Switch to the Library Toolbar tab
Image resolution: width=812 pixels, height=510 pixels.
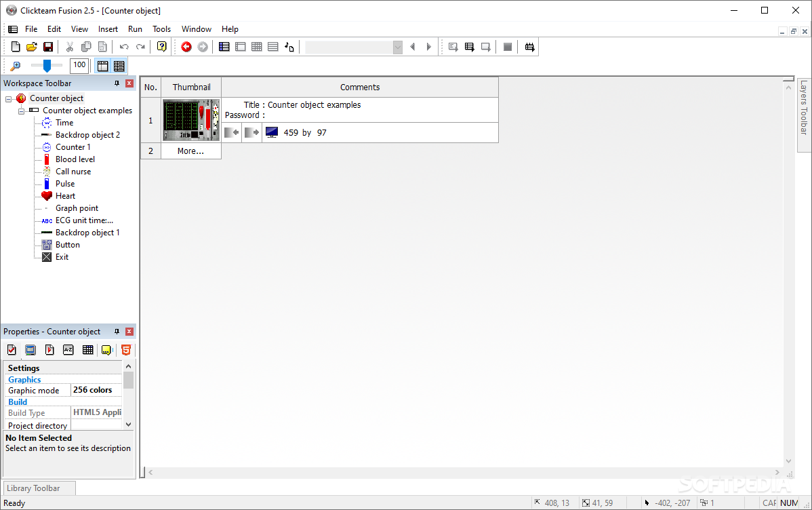[x=39, y=488]
